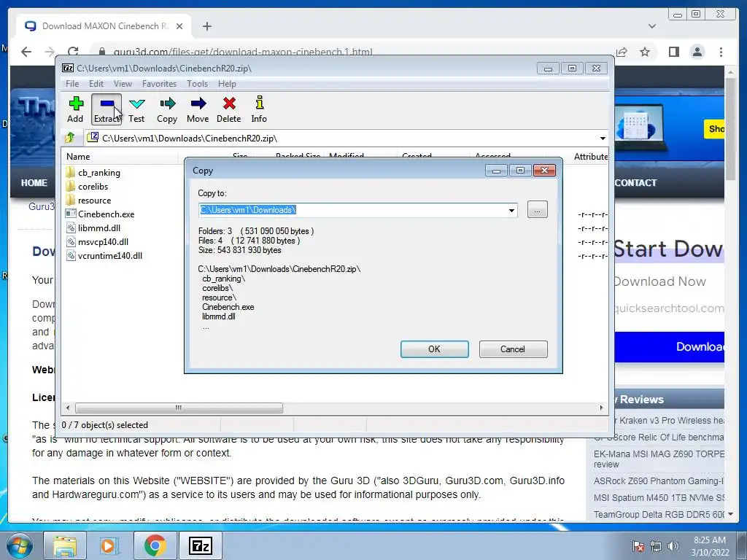Open MSI Spatium M450 1TB review link
Screen dimensions: 747x560
coord(659,497)
